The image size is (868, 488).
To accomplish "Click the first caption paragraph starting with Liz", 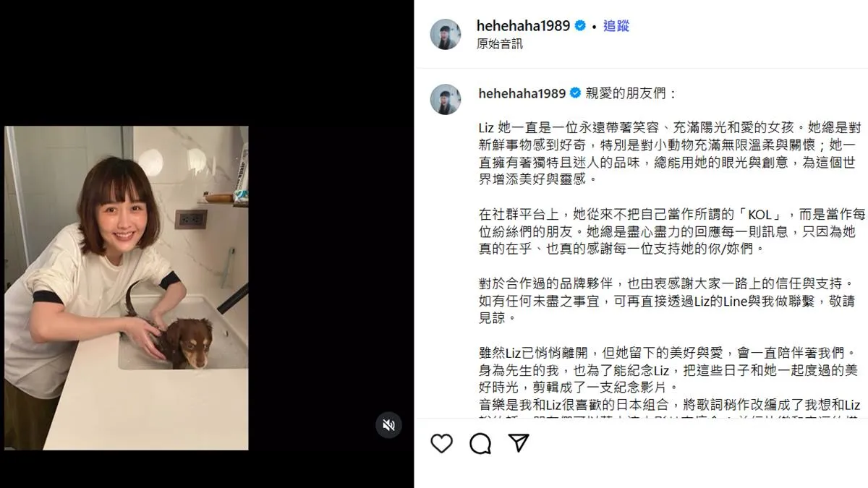I will pos(671,153).
